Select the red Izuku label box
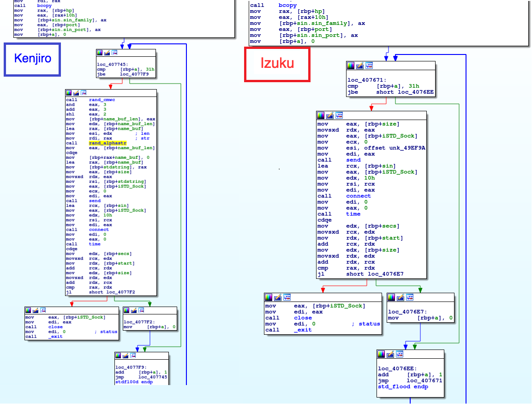The width and height of the screenshot is (532, 404). [277, 63]
